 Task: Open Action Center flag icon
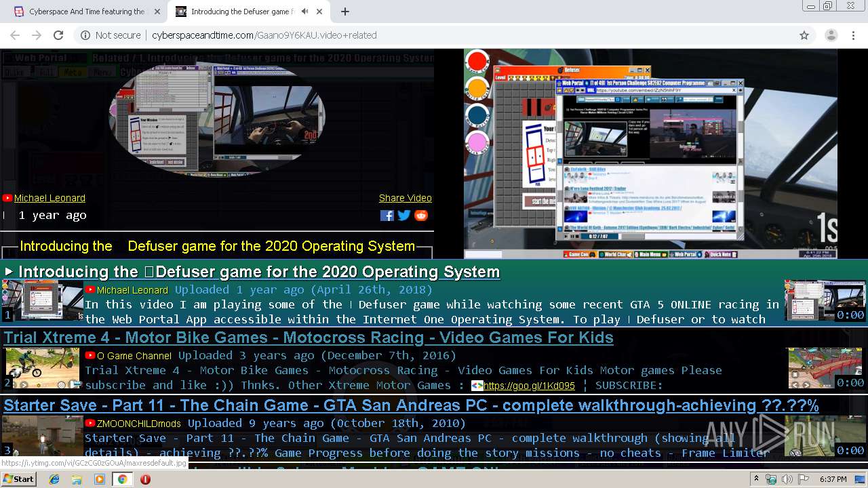pos(802,479)
